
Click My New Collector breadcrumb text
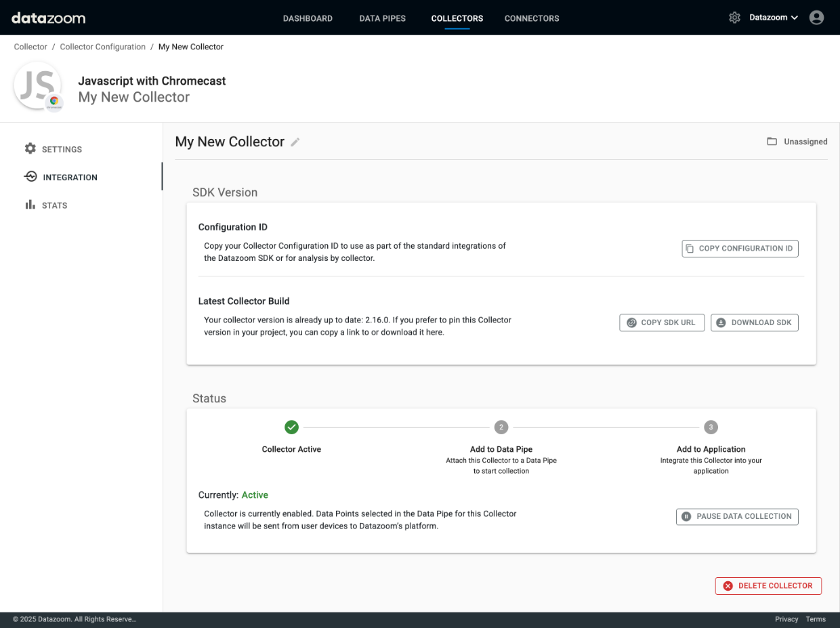[191, 47]
